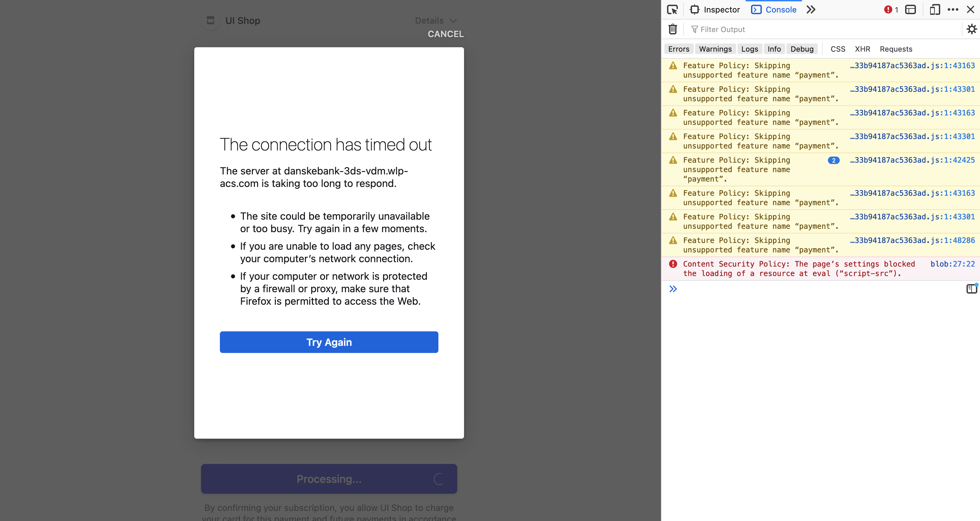The width and height of the screenshot is (980, 521).
Task: Expand the Details dropdown in UI Shop
Action: (x=436, y=21)
